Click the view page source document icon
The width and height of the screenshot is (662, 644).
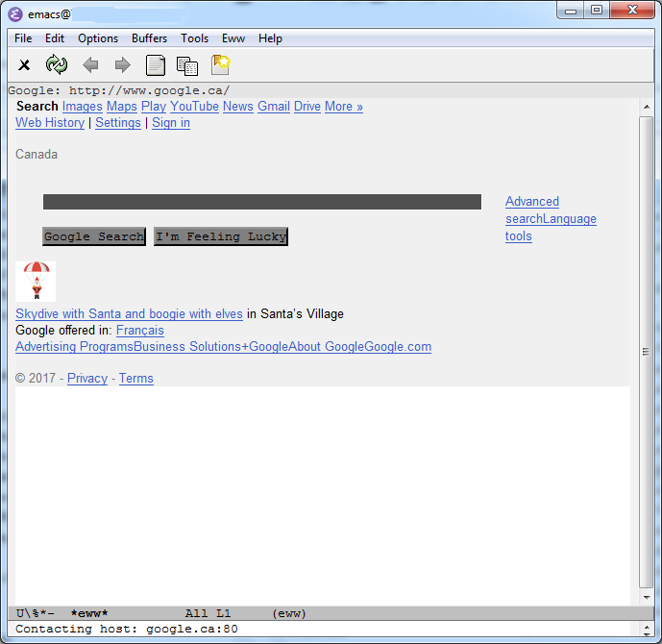click(156, 65)
